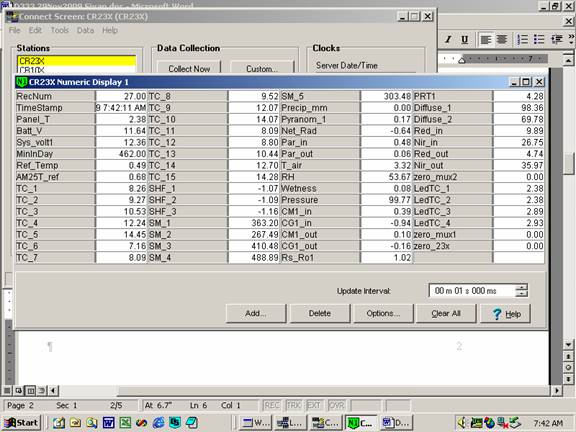Select the RecNum value 27.00

[x=121, y=96]
